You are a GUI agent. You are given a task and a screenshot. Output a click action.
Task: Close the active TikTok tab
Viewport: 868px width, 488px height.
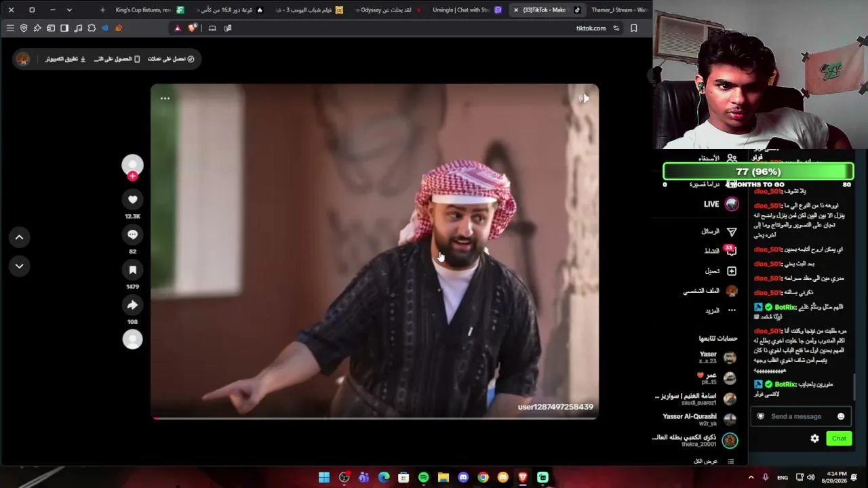[516, 10]
